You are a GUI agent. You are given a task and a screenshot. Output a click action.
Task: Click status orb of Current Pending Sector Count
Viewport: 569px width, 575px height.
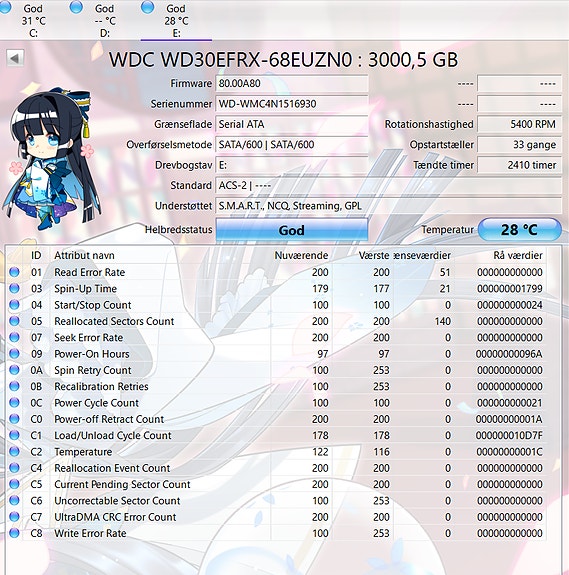14,484
